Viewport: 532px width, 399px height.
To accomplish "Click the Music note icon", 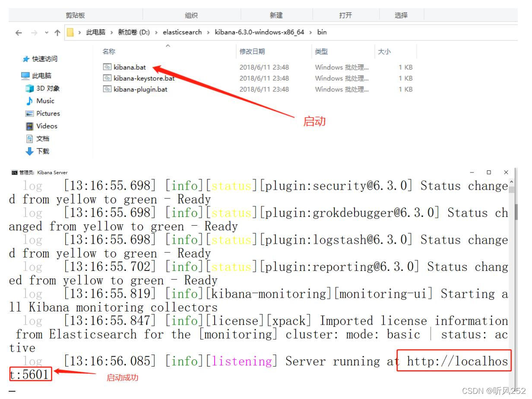I will coord(29,101).
